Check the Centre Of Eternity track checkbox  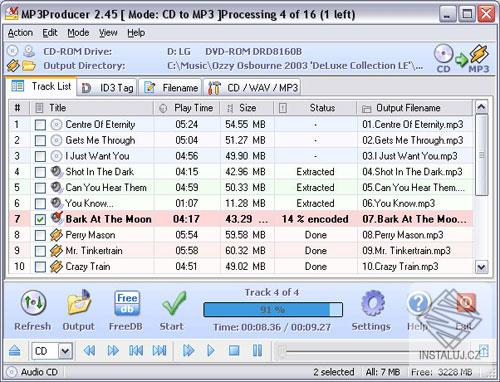tap(40, 125)
